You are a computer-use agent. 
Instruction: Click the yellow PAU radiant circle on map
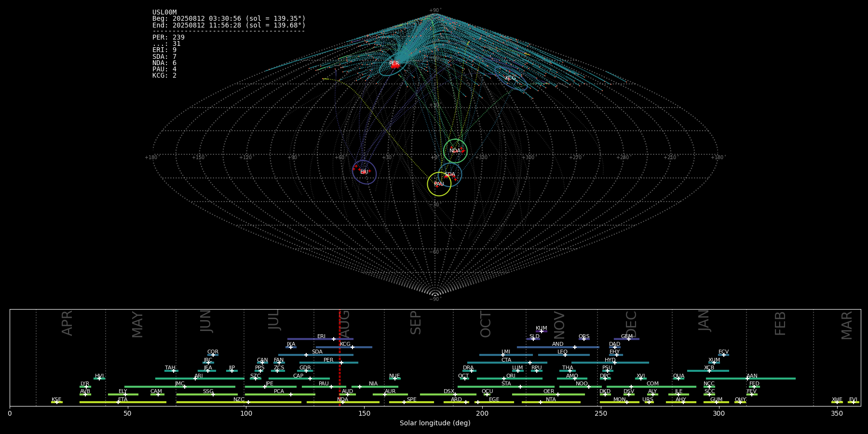point(439,184)
